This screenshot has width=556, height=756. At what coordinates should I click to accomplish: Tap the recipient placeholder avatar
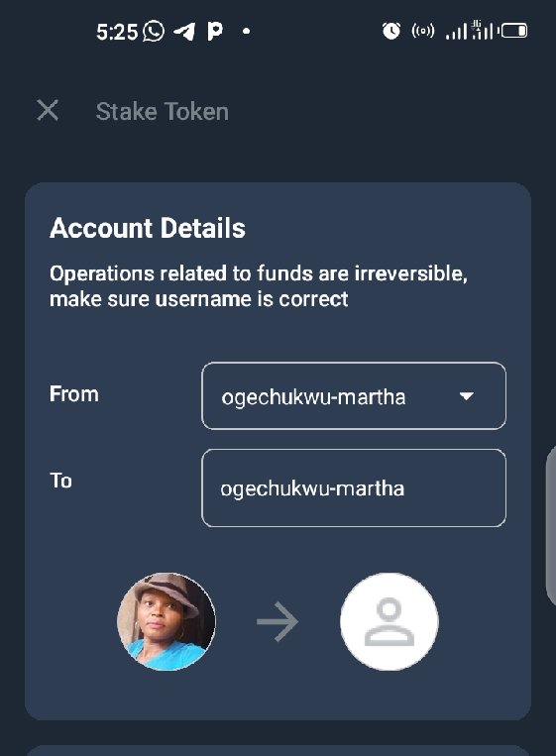389,621
